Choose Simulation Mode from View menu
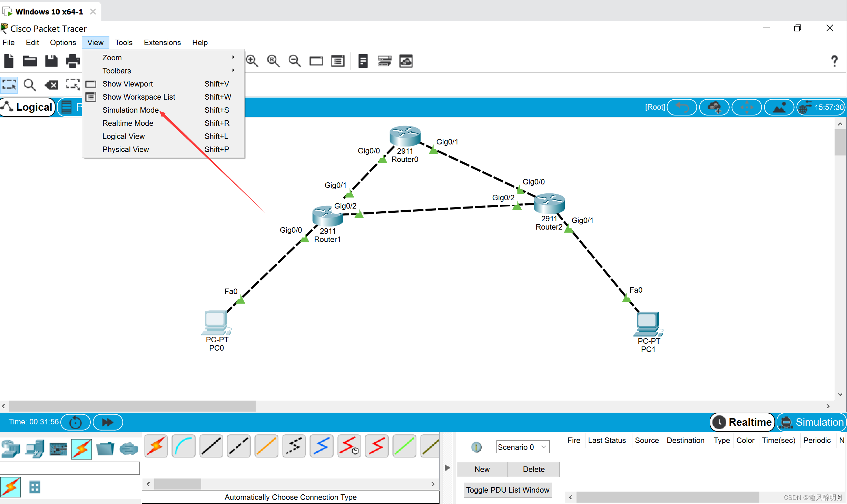The image size is (847, 504). 130,110
